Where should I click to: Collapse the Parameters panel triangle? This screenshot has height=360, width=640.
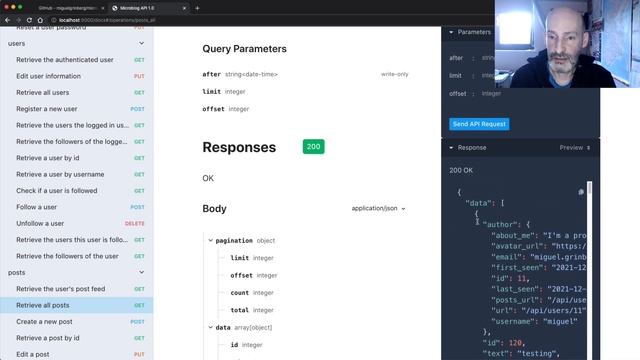coord(451,32)
